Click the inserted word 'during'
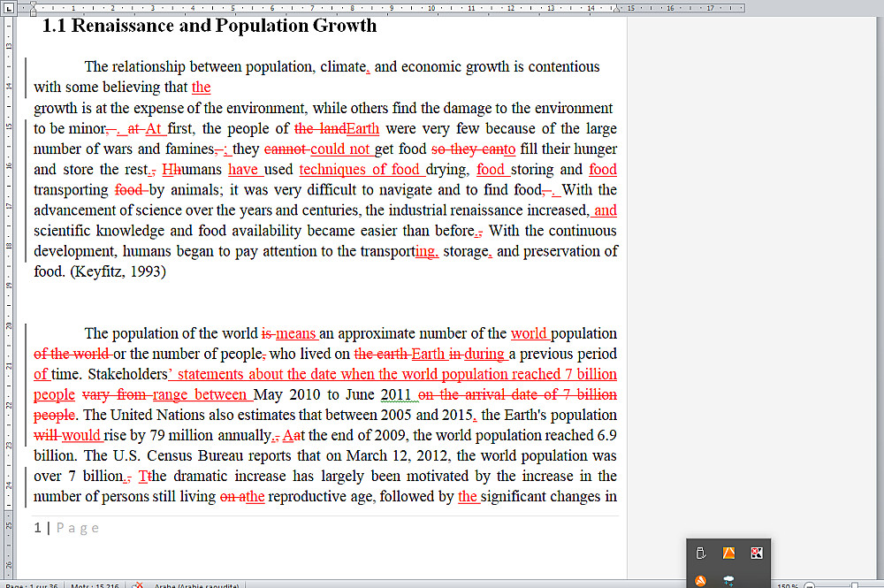This screenshot has width=884, height=588. [484, 354]
